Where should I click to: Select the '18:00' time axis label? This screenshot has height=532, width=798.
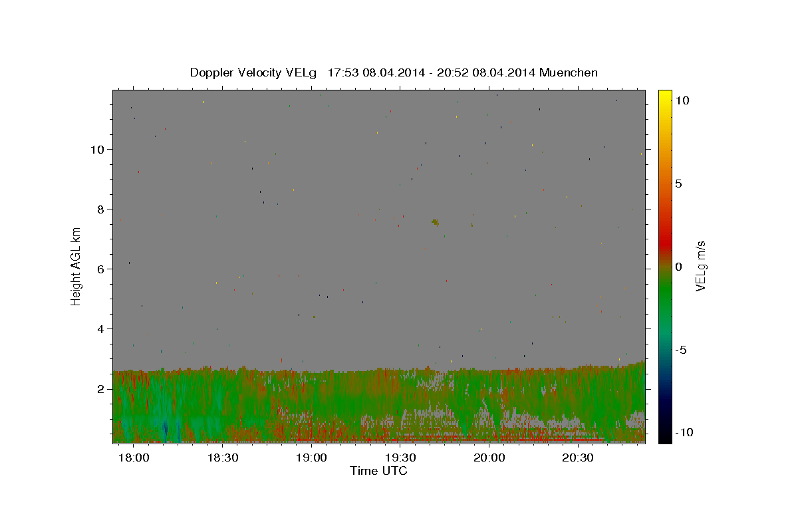point(134,458)
